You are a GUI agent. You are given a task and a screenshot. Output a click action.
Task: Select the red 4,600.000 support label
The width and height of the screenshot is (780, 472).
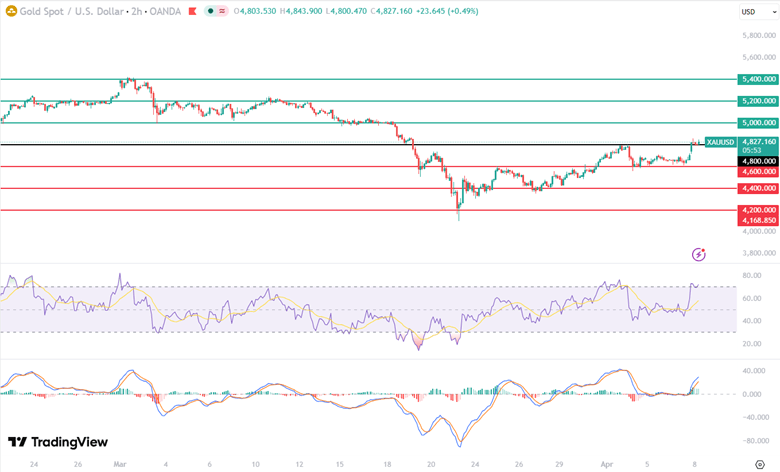click(757, 171)
